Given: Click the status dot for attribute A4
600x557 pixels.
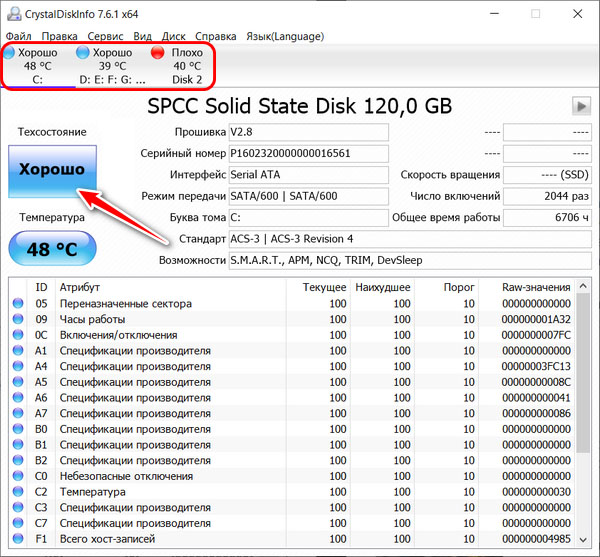Looking at the screenshot, I should point(18,366).
